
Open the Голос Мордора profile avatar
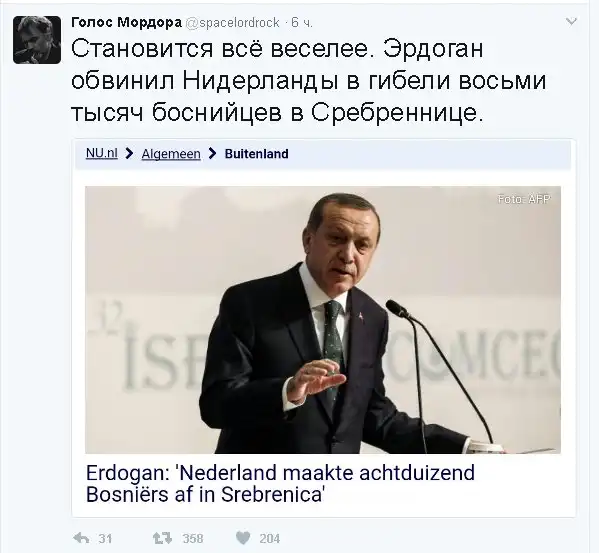[37, 40]
